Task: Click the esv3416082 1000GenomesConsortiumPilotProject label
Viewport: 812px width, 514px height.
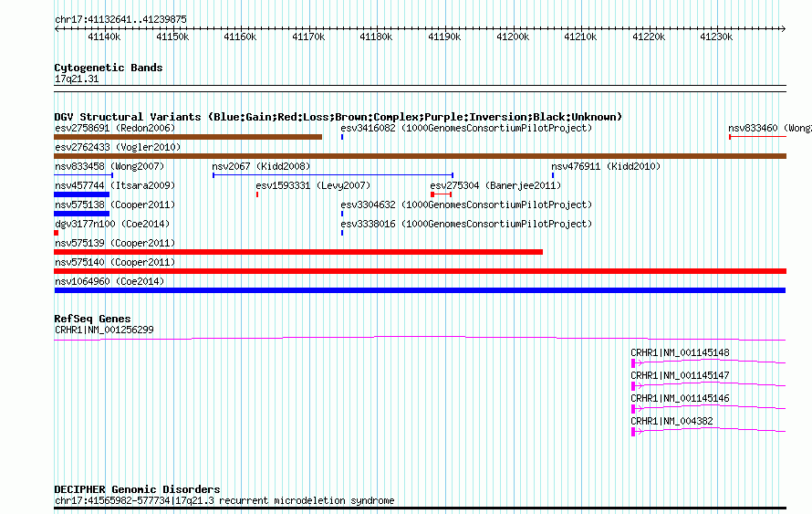Action: 466,128
